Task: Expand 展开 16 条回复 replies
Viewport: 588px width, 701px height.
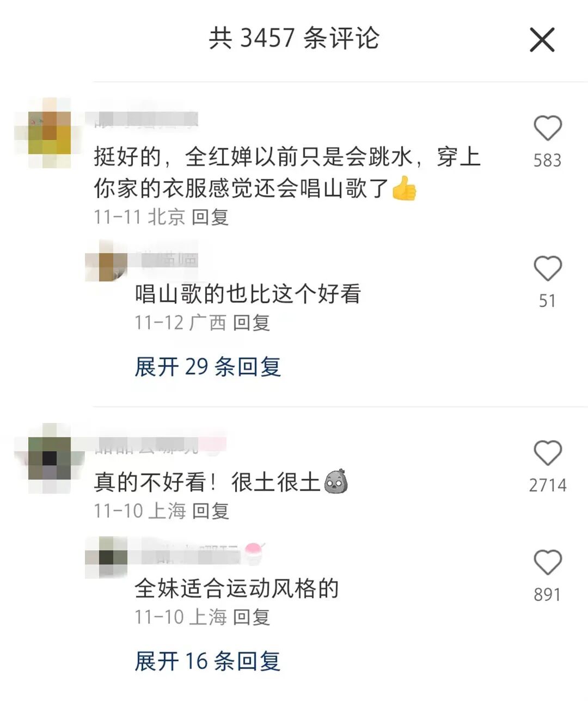Action: [x=207, y=661]
